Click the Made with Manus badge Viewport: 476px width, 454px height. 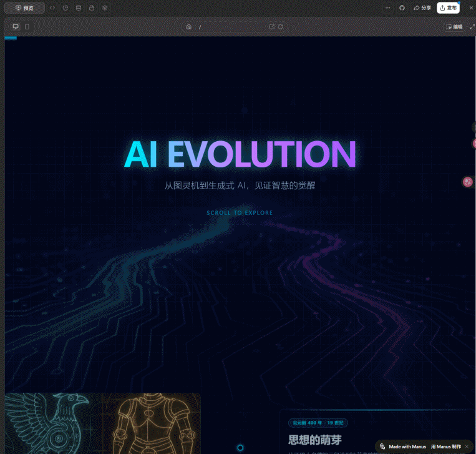tap(403, 447)
